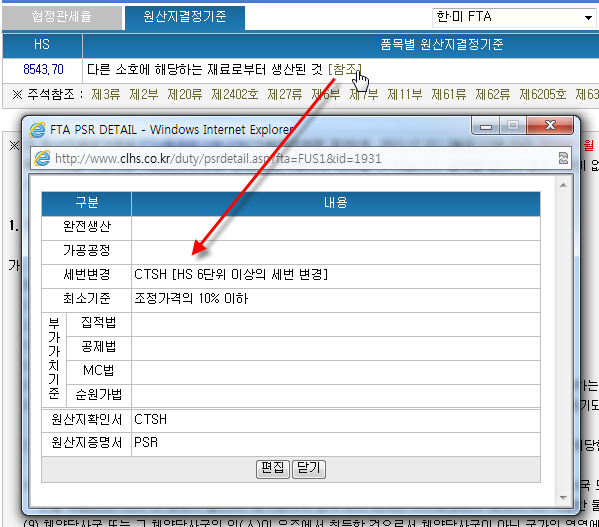
Task: Close the FTA PSR DETAIL popup window
Action: point(550,126)
